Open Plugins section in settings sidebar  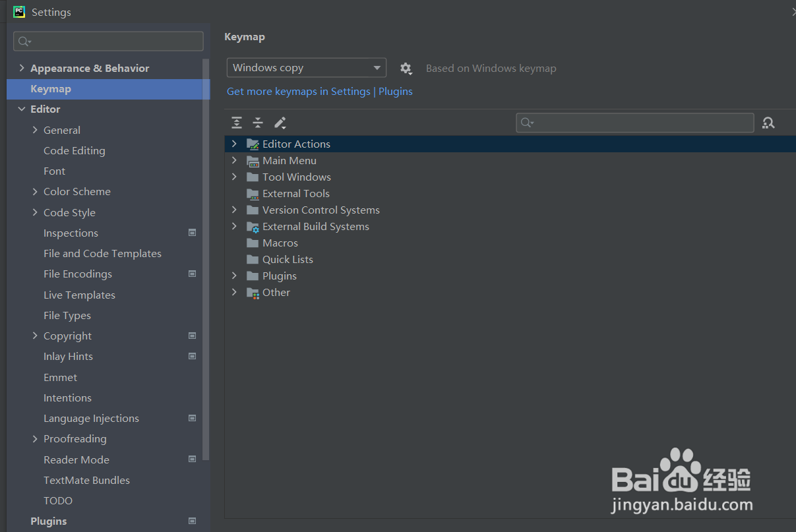[49, 521]
